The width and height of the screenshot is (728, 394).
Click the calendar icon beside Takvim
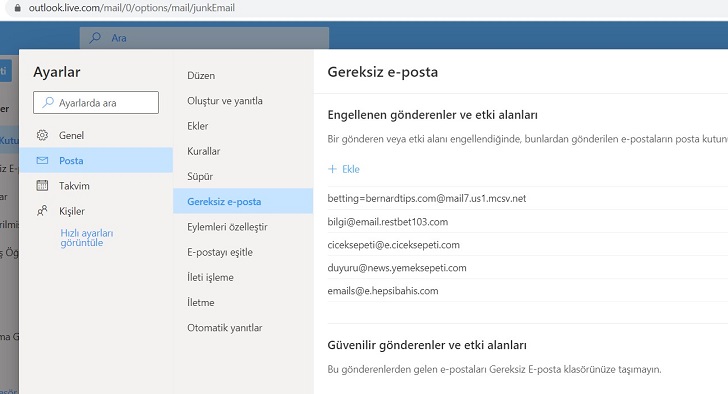42,186
